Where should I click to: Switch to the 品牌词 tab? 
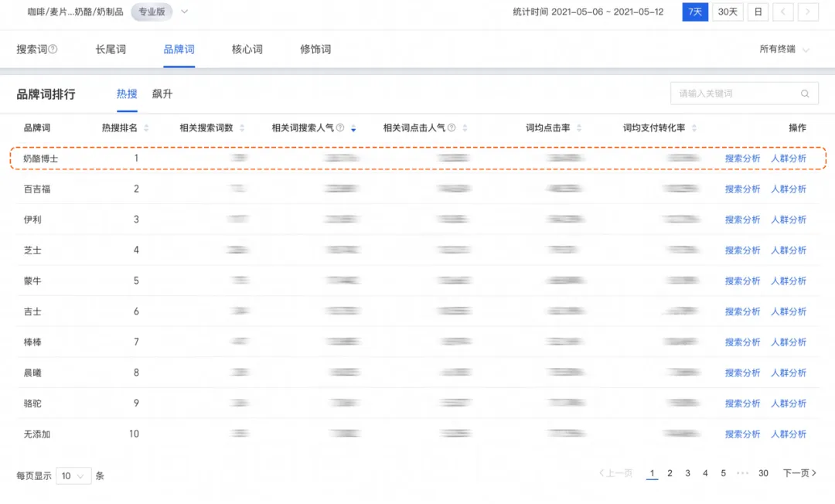point(179,49)
